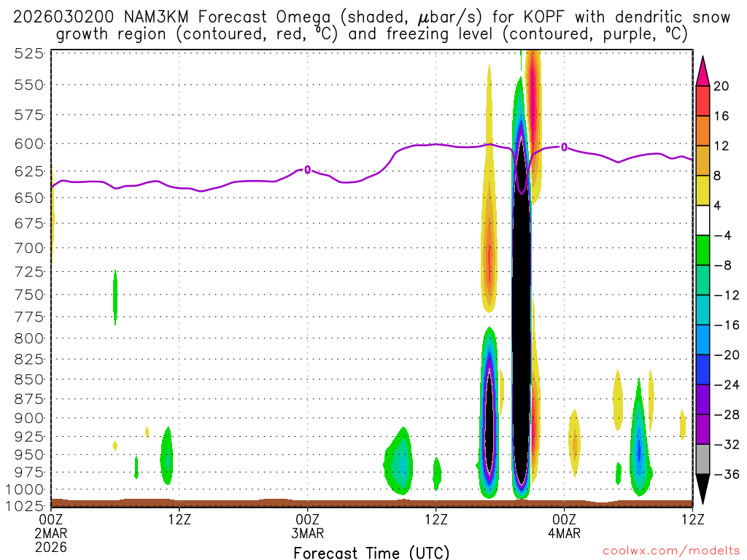Viewport: 747px width, 560px height.
Task: Click the "575" pressure level label
Action: (29, 115)
